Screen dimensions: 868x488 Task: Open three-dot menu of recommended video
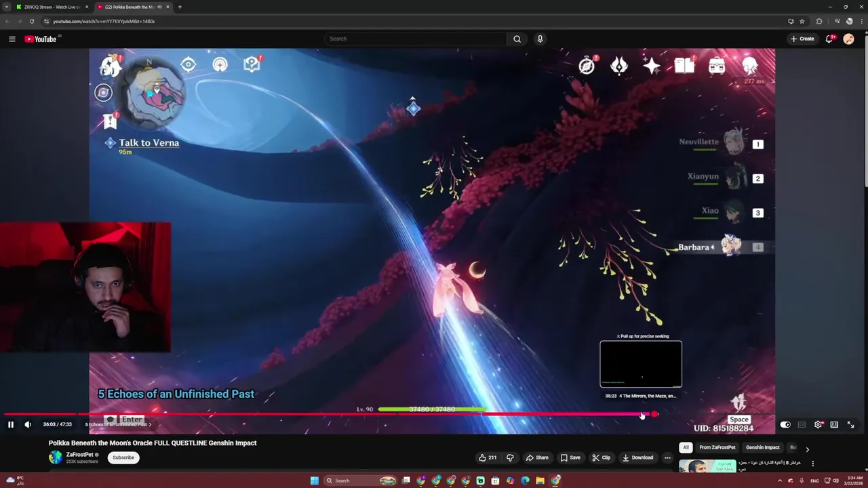(812, 464)
